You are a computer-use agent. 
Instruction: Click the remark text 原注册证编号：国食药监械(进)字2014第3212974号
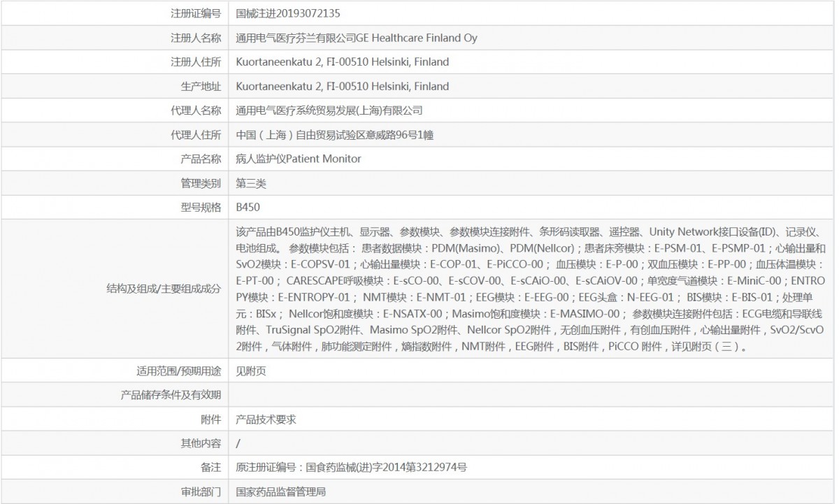point(352,467)
